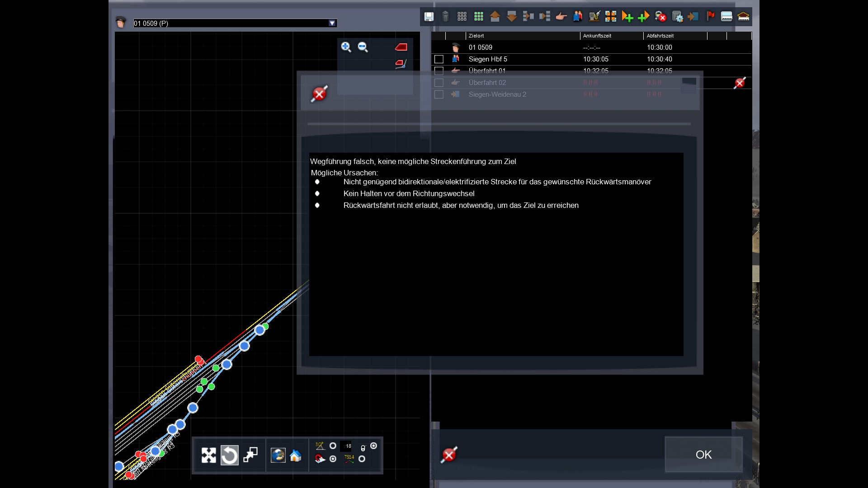This screenshot has height=488, width=868.
Task: Open the 01 0509 (P) driver dropdown
Action: 332,23
